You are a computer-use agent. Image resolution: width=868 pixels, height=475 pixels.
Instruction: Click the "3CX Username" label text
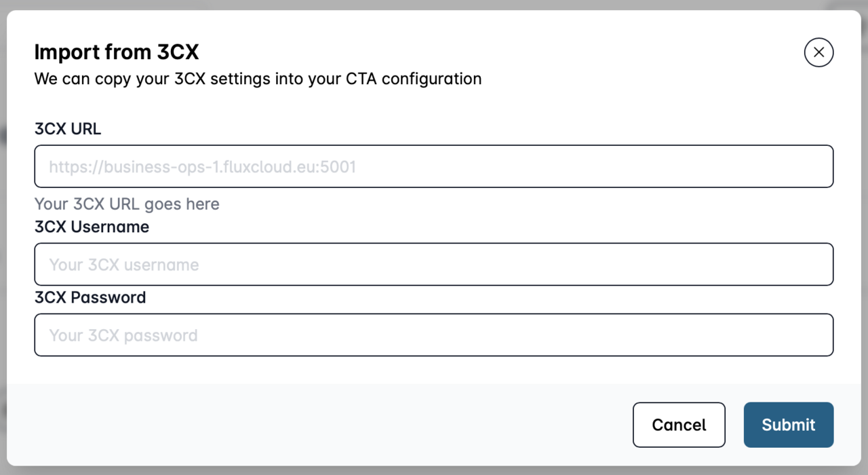pos(92,227)
